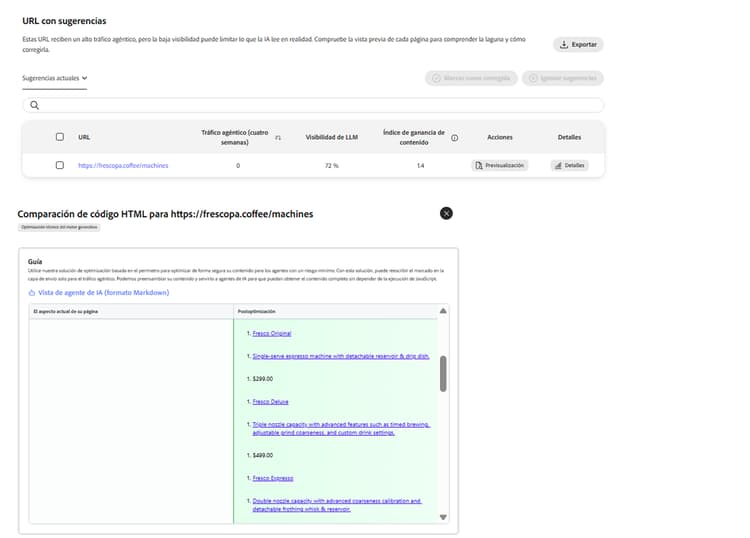Click the 72 % visibility value
750x538 pixels.
tap(331, 165)
